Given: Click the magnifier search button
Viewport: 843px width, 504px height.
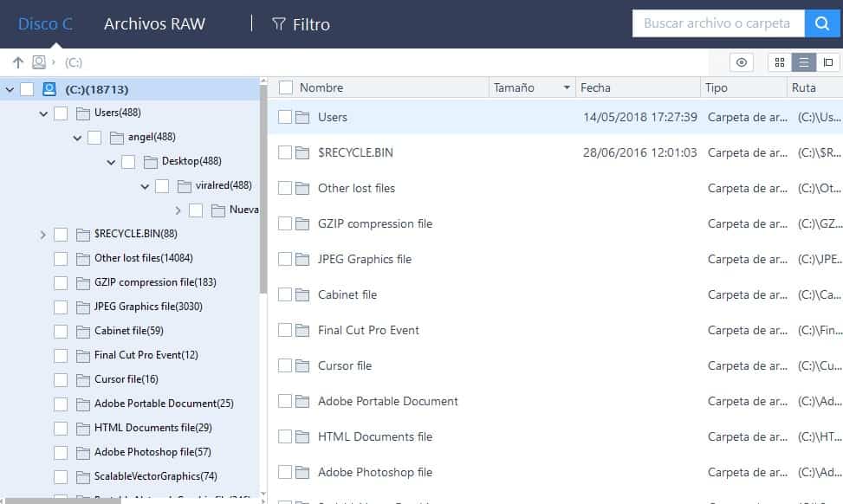Looking at the screenshot, I should pos(821,23).
